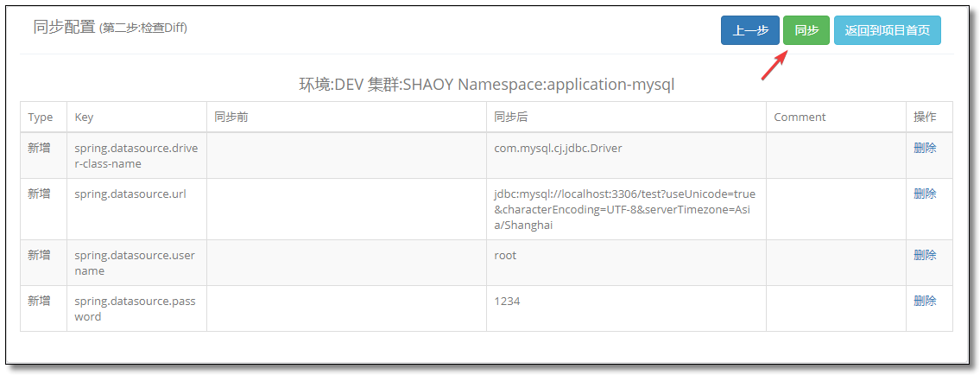Click 新增 in the datasource.url row

point(40,194)
